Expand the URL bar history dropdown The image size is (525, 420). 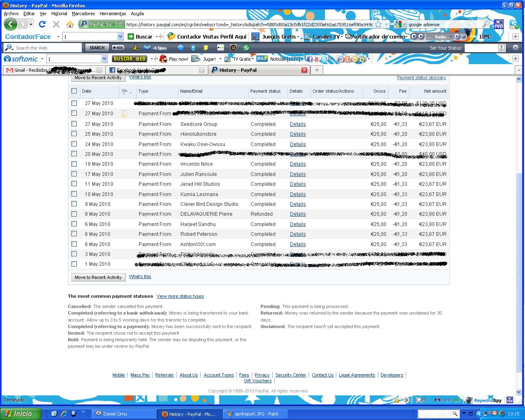click(386, 25)
